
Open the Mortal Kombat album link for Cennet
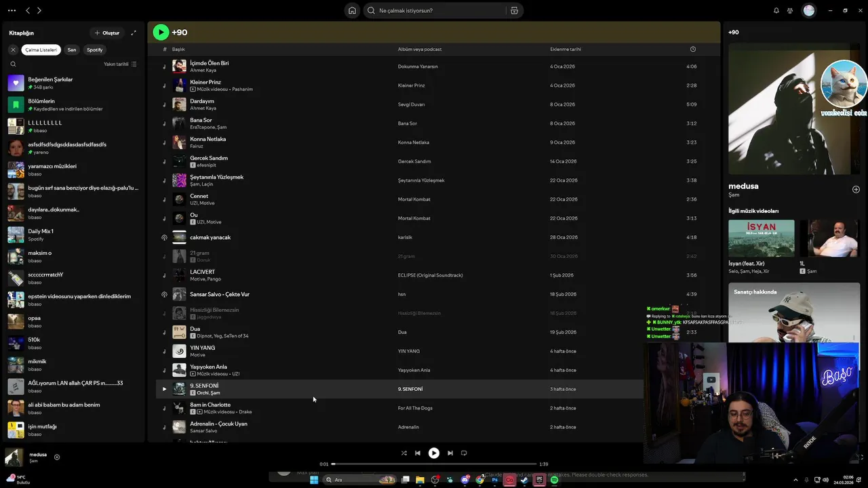414,199
